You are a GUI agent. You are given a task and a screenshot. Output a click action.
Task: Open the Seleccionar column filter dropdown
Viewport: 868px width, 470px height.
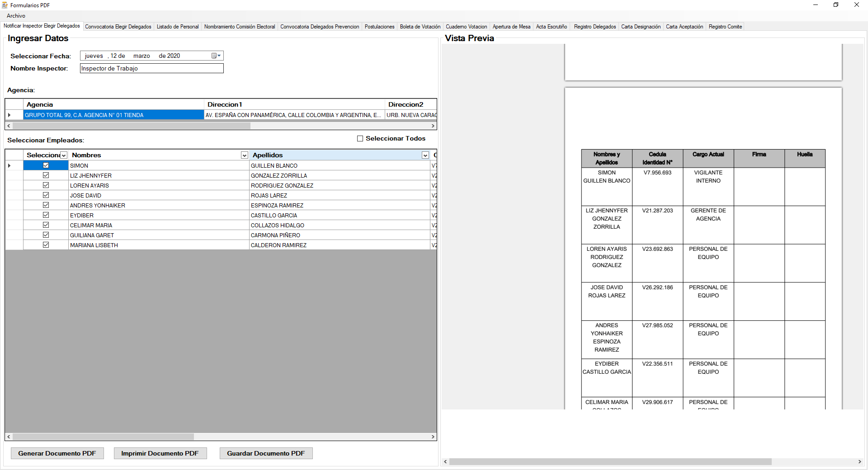[x=64, y=155]
